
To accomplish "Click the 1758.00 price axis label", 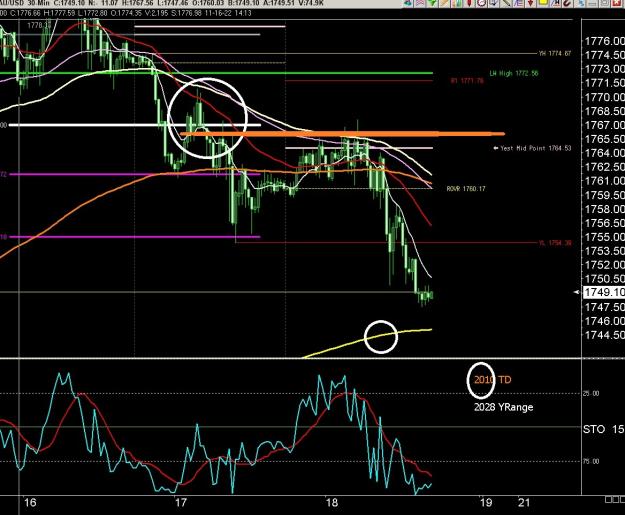I will tap(604, 209).
